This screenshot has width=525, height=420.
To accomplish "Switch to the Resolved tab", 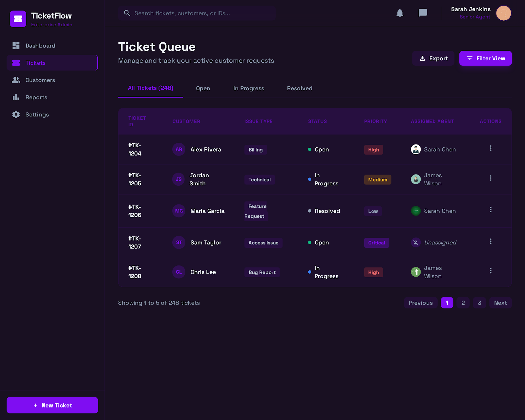I will pyautogui.click(x=299, y=88).
